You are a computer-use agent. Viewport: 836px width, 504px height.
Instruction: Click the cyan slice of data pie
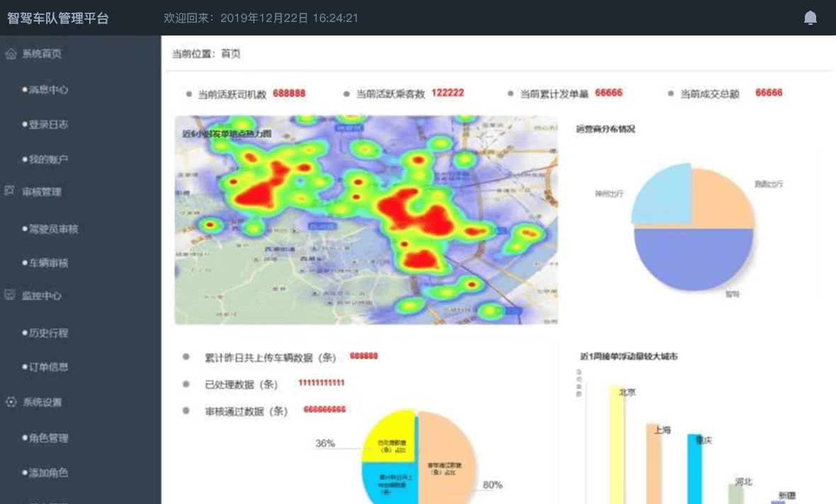tap(389, 483)
